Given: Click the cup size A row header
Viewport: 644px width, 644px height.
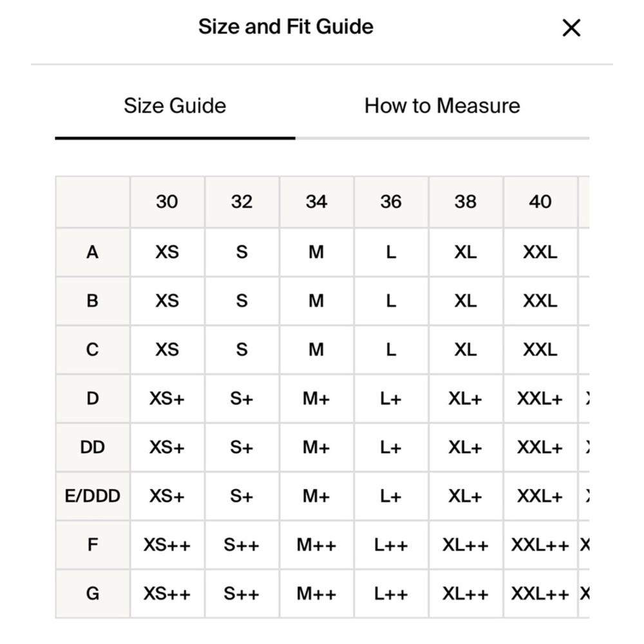Looking at the screenshot, I should [92, 252].
